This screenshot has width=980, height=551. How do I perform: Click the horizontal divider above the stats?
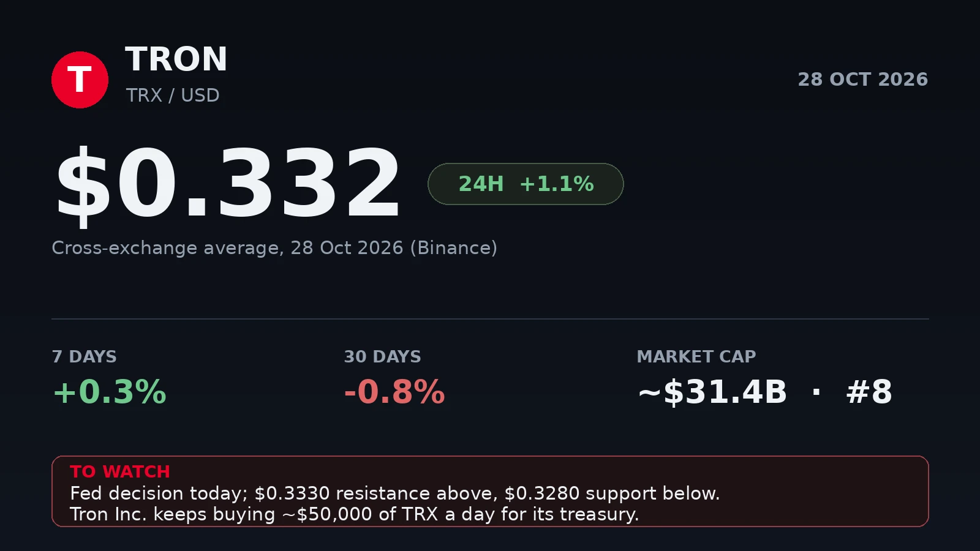[x=490, y=319]
